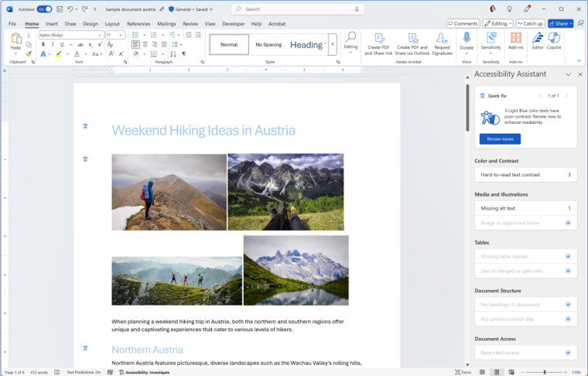Toggle subscript formatting
Viewport: 588px width, 376px height.
click(x=91, y=44)
